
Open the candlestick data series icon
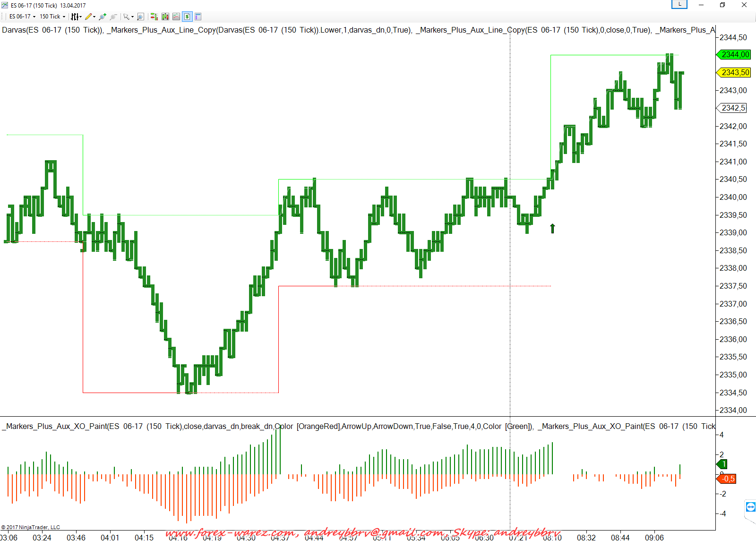165,17
